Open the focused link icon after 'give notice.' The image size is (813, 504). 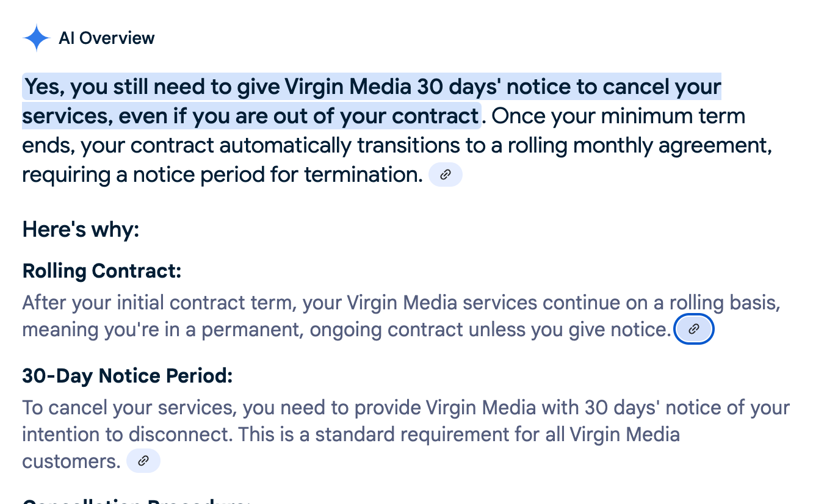tap(694, 329)
